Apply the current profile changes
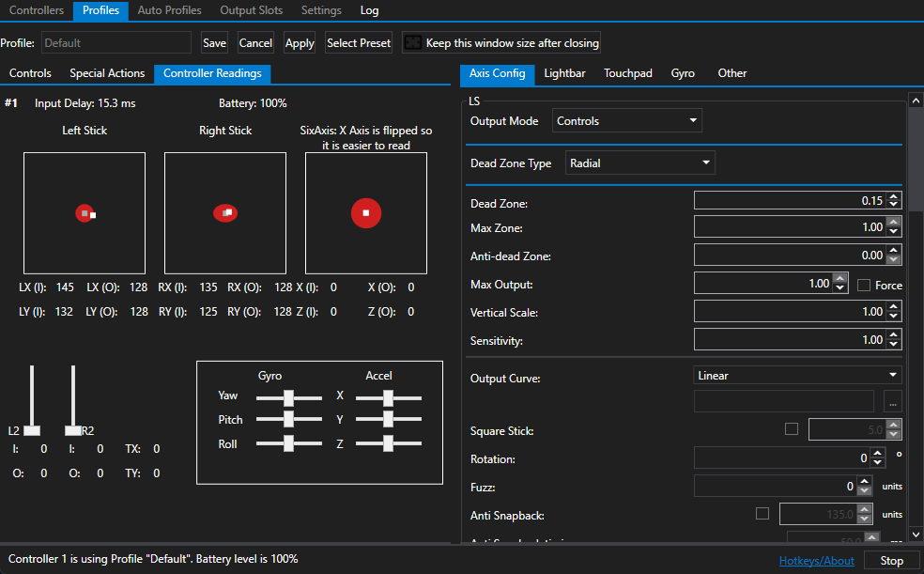This screenshot has height=574, width=924. [299, 42]
